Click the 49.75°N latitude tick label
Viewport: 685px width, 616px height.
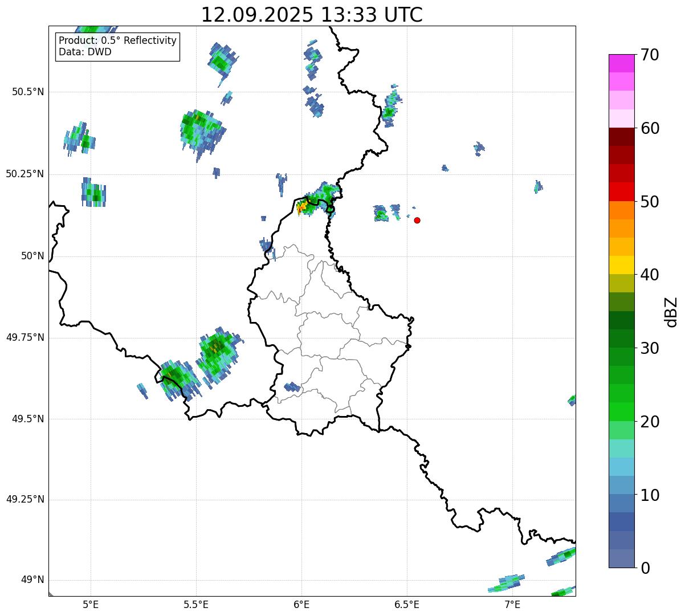point(25,337)
